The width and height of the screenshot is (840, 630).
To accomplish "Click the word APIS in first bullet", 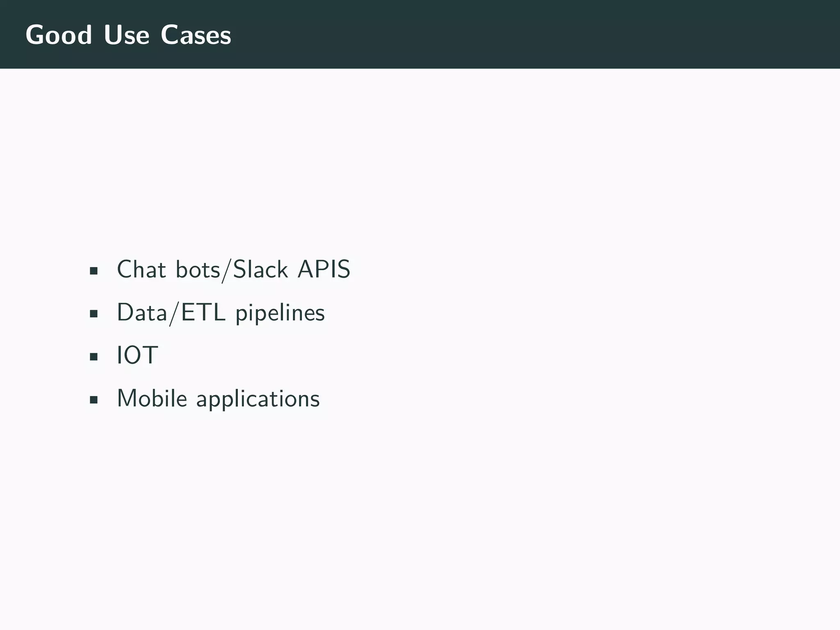I will click(x=324, y=269).
